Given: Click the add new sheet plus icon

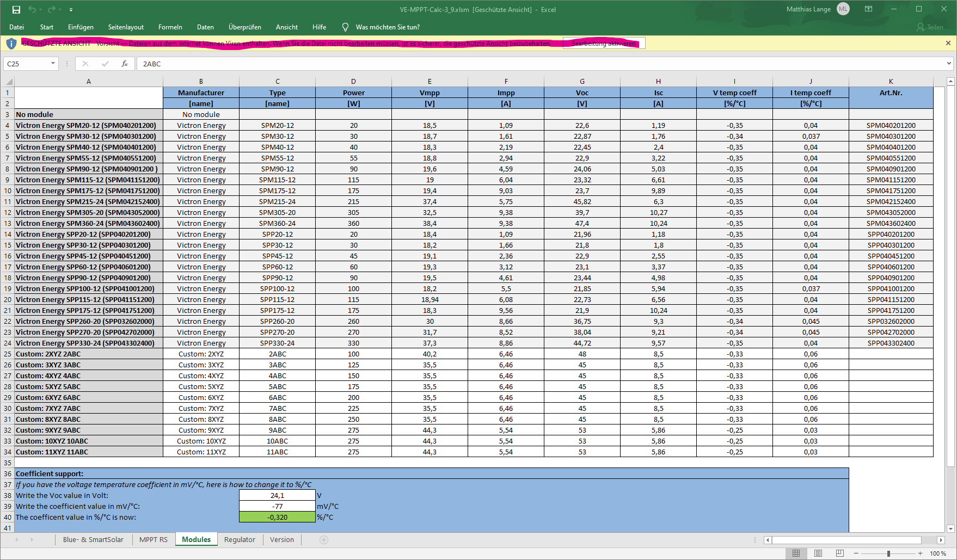Looking at the screenshot, I should pos(324,540).
